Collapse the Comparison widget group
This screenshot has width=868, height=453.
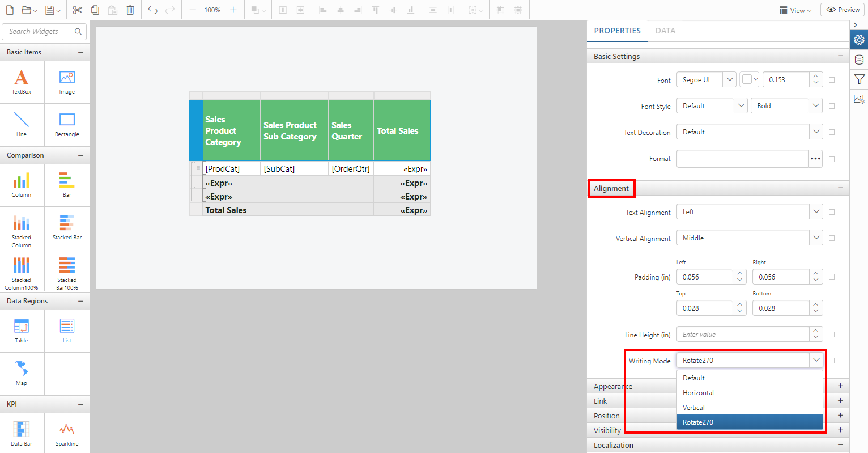click(x=80, y=155)
